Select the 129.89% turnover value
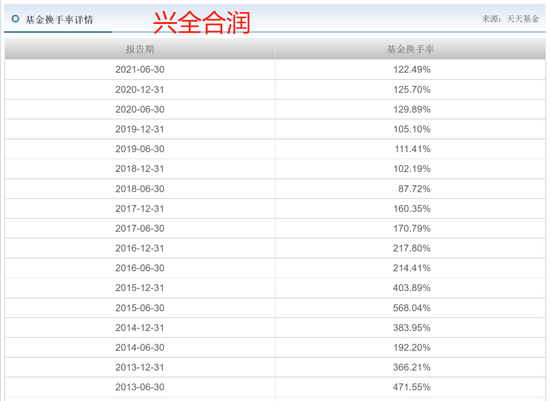 (412, 109)
